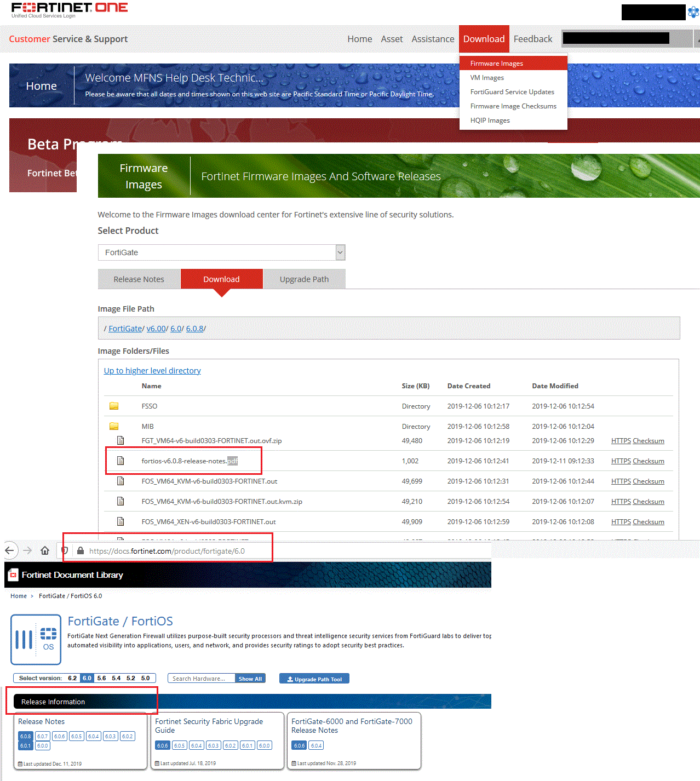
Task: Click fortios-v6.0.8-release-notes.pdf file name
Action: 190,461
